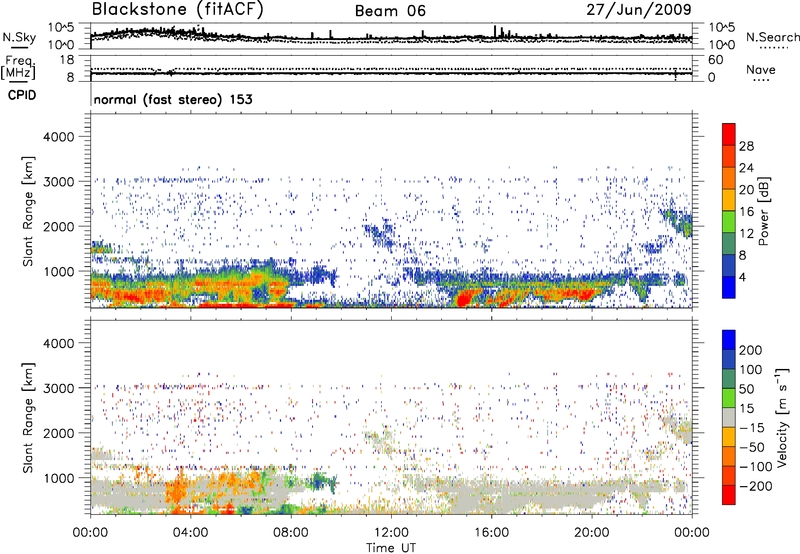Screen dimensions: 800x554
Task: Click the Velocity [m s-1] colorbar title
Action: point(782,417)
